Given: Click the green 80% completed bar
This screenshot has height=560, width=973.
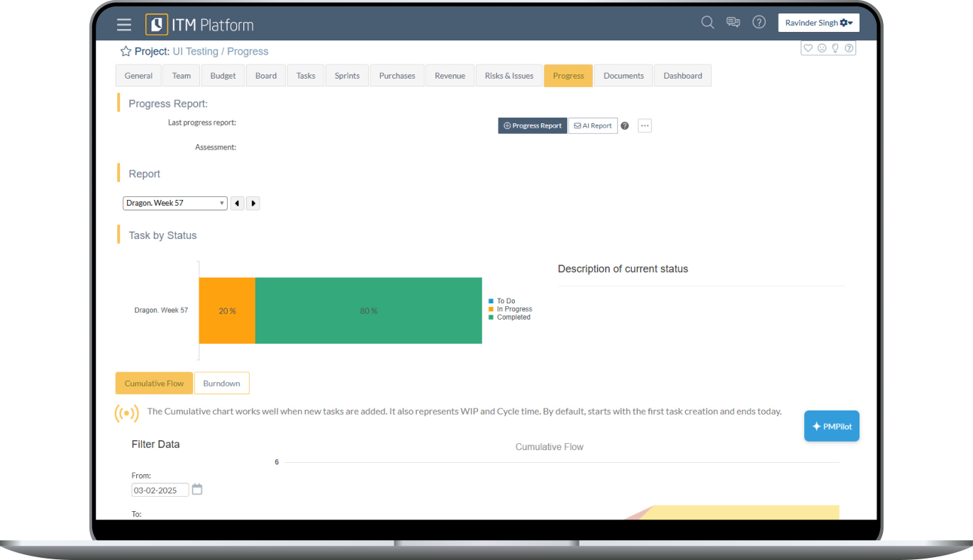Looking at the screenshot, I should click(368, 310).
